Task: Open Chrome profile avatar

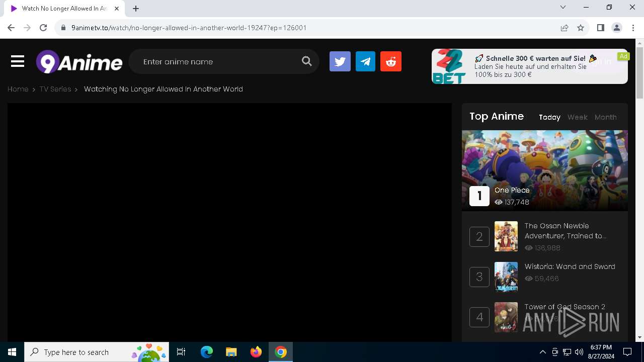Action: click(617, 28)
